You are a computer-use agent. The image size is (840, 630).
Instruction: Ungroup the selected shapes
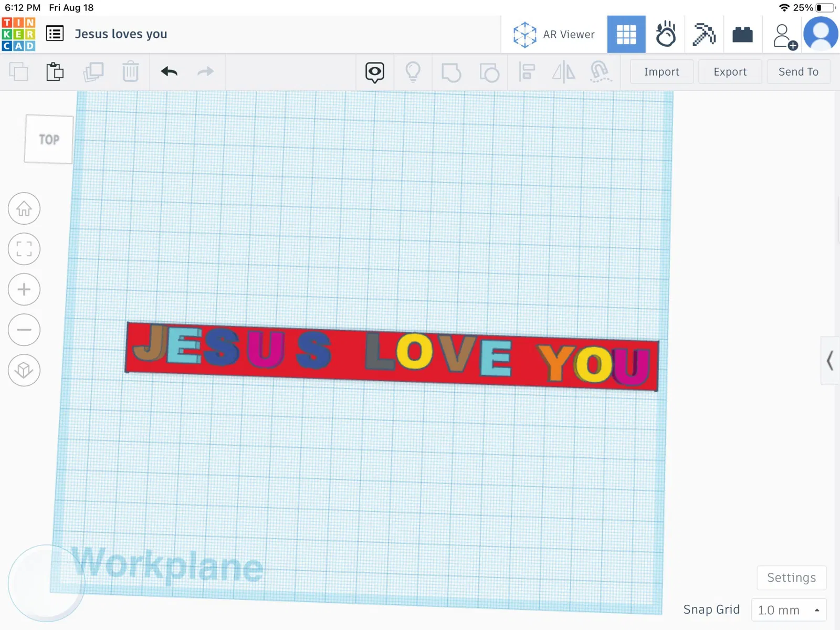pos(489,72)
